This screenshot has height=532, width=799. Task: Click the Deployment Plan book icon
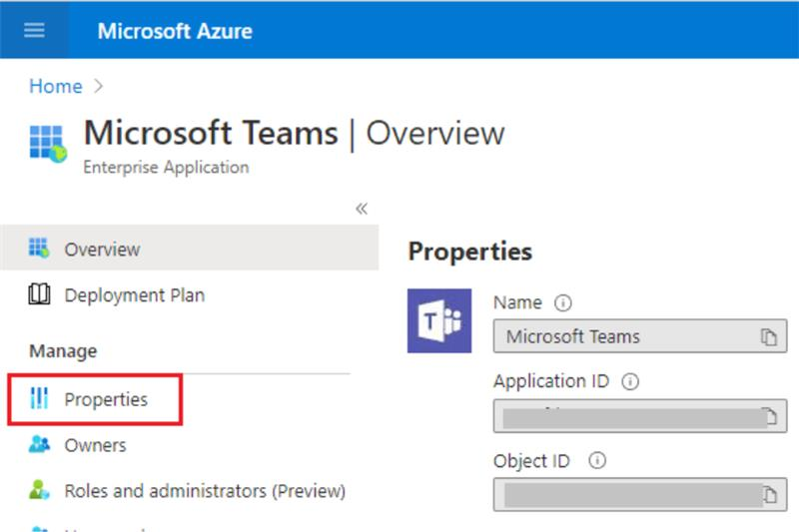coord(39,294)
